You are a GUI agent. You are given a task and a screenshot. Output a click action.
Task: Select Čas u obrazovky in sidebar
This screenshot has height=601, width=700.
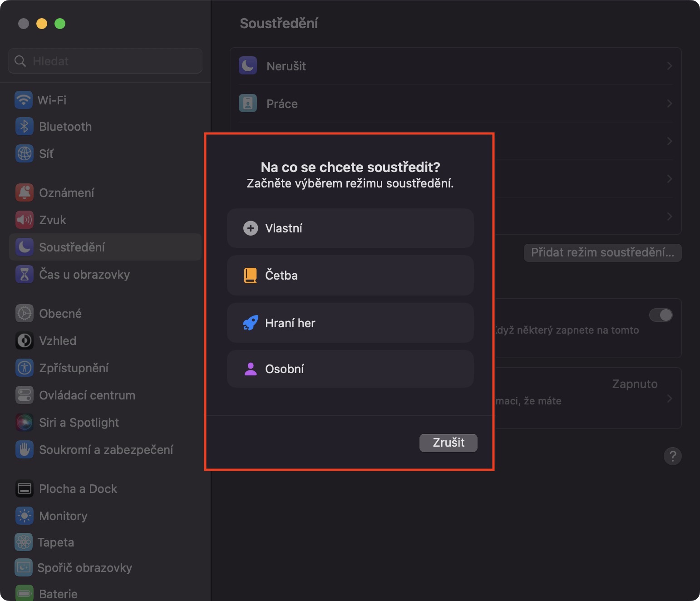pos(84,275)
